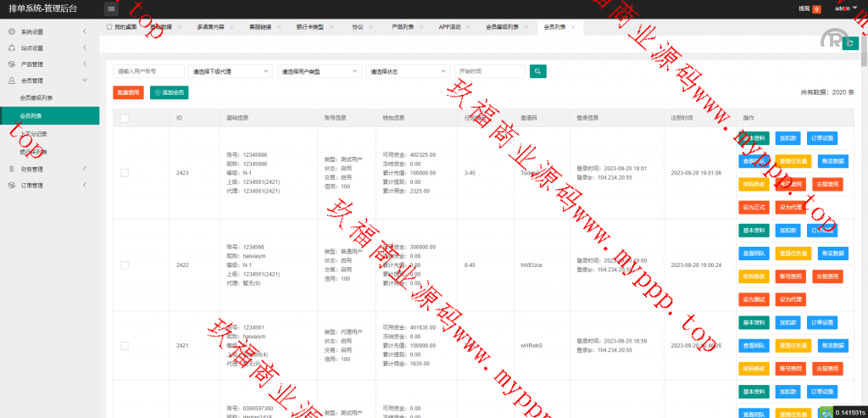
Task: Switch to the APP滚动 tab
Action: (x=451, y=27)
